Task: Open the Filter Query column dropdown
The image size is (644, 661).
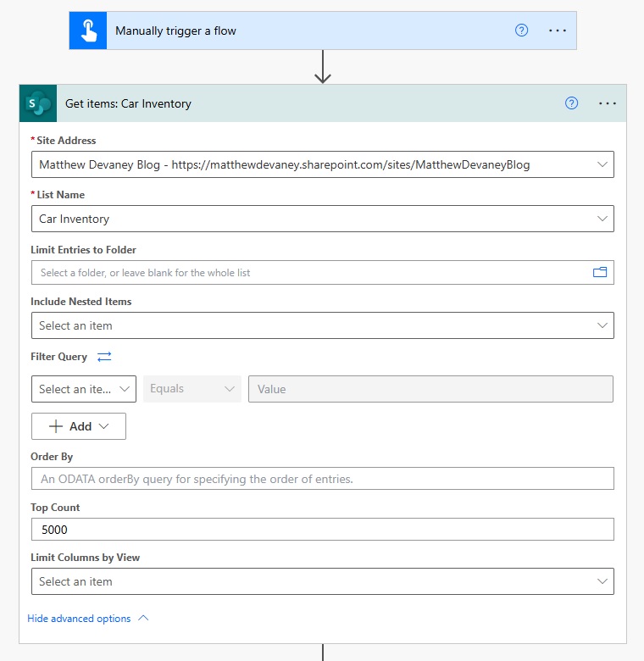Action: coord(84,389)
